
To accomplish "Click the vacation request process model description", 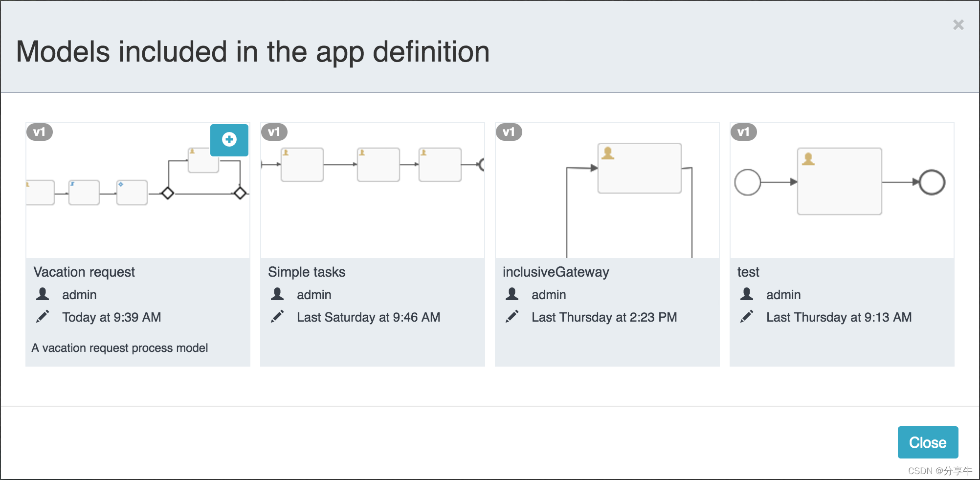I will pos(120,348).
